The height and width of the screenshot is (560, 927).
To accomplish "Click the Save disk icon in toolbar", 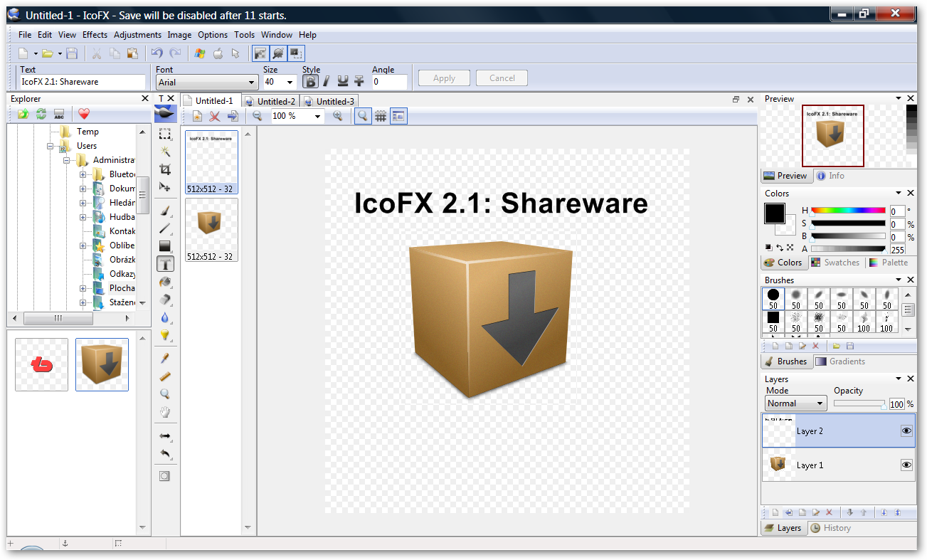I will pos(72,53).
